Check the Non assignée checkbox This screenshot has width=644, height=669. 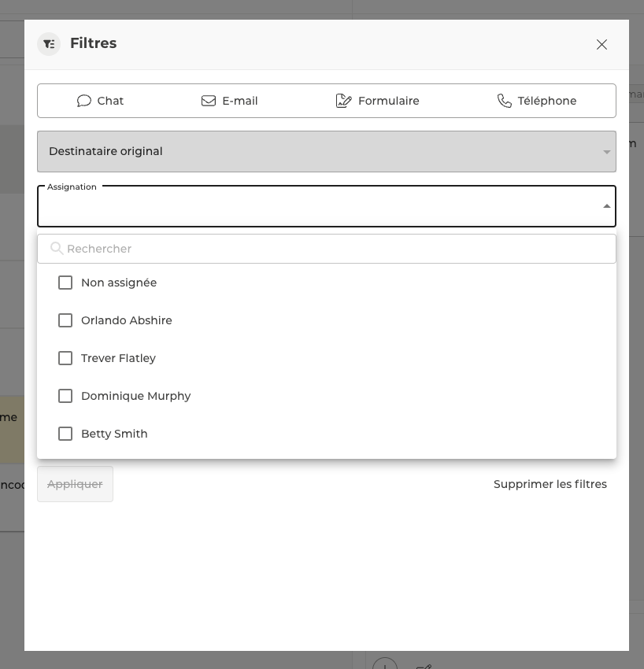pyautogui.click(x=65, y=283)
